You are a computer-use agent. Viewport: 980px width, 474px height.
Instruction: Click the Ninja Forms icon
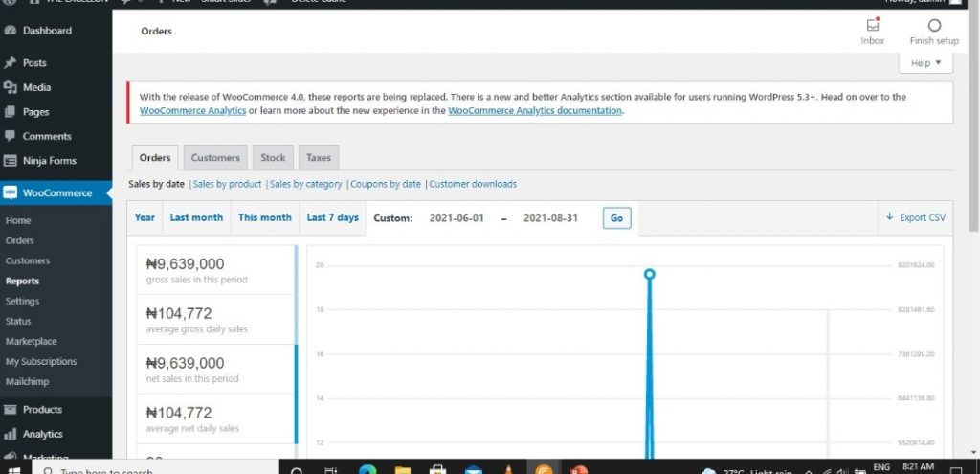pos(10,161)
